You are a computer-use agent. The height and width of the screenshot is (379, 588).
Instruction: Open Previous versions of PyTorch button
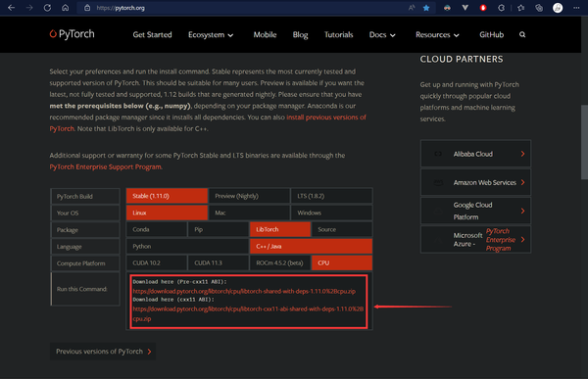coord(103,352)
